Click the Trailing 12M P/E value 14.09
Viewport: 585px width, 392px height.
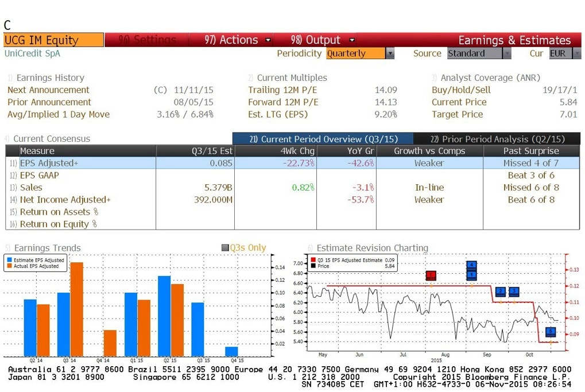tap(386, 90)
